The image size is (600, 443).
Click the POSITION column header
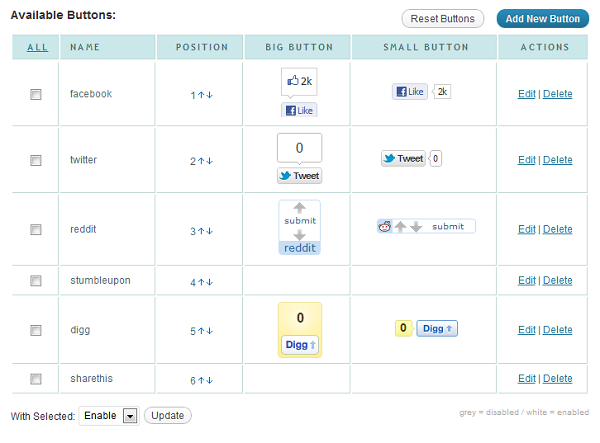(x=202, y=47)
